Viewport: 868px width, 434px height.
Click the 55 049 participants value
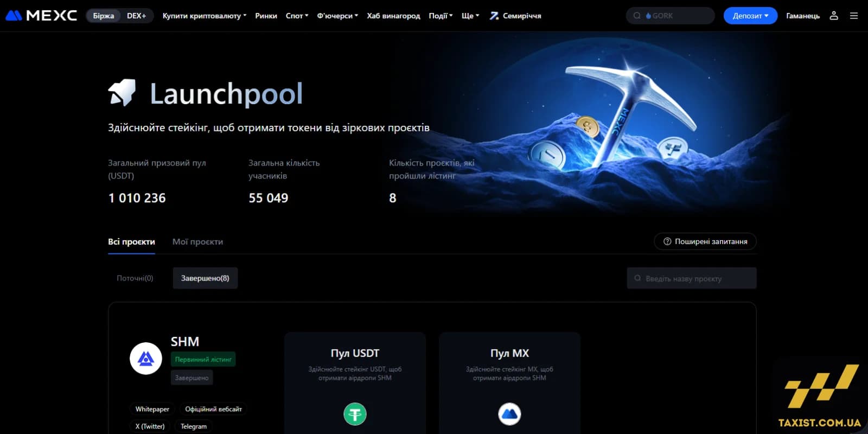coord(269,198)
